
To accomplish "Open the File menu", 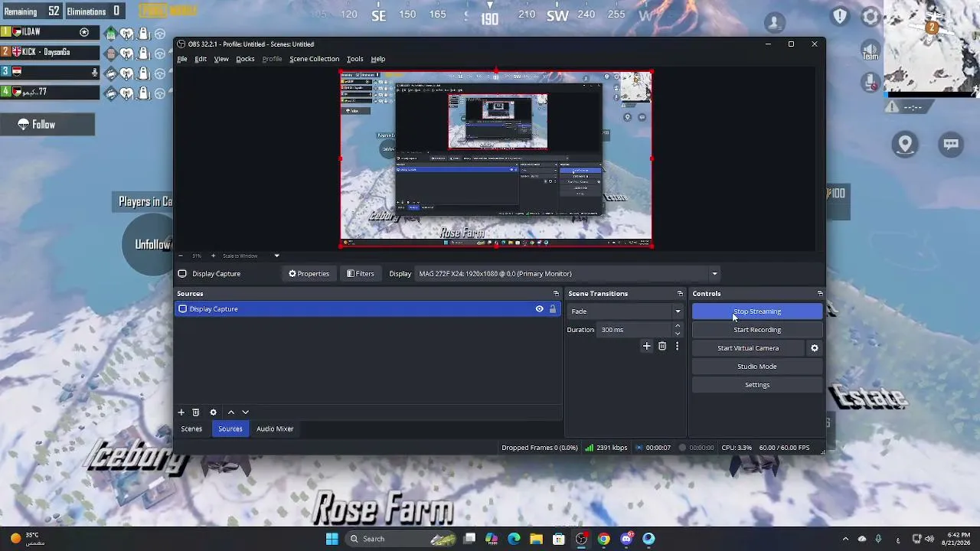I will pos(182,59).
